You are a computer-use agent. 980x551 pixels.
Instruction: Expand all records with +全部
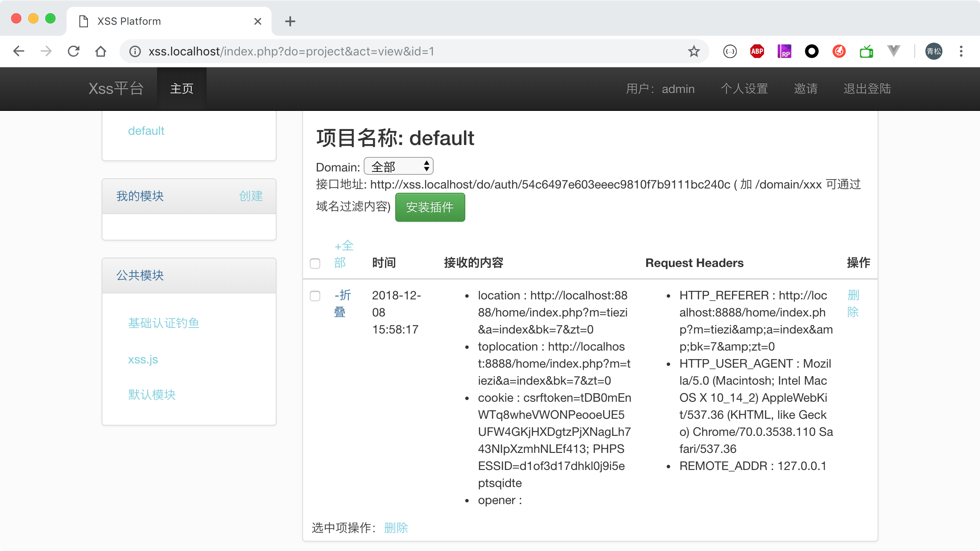pos(343,254)
